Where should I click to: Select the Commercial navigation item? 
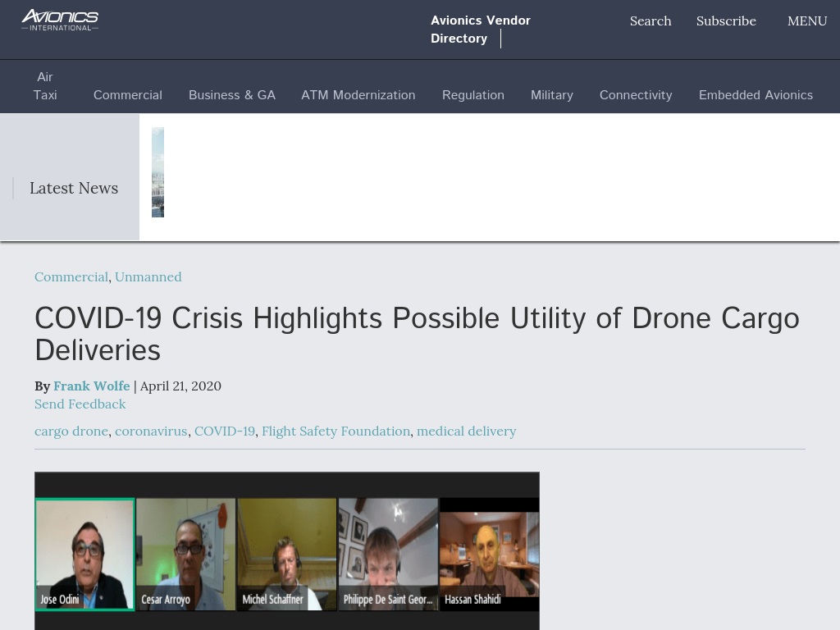127,95
